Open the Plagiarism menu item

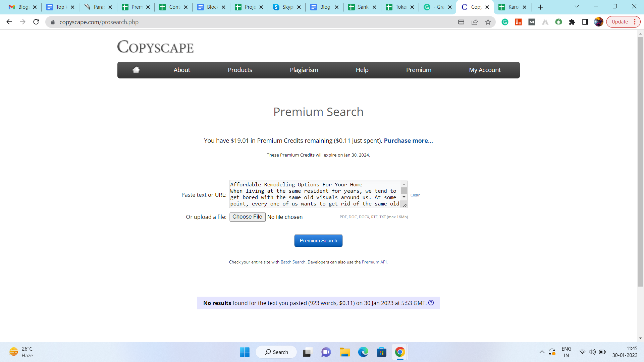pyautogui.click(x=304, y=70)
